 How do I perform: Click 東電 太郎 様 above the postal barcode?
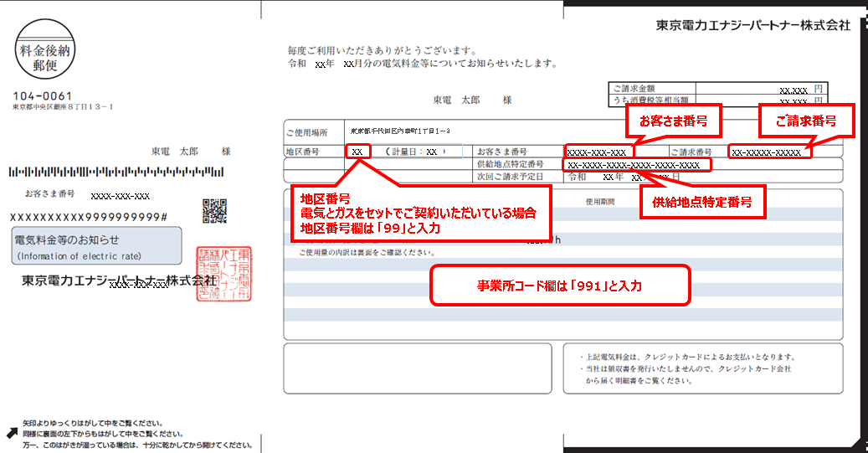click(191, 152)
